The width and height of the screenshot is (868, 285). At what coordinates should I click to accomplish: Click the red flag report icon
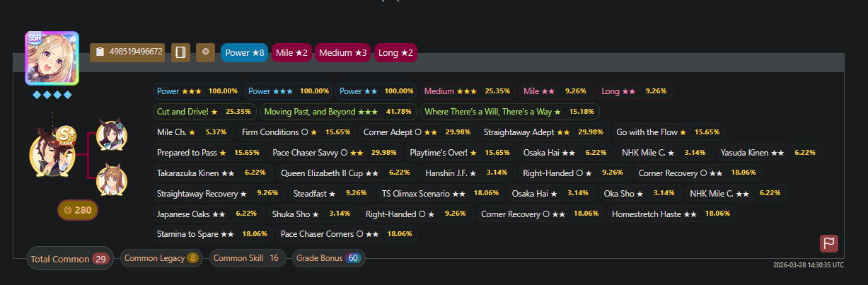829,243
